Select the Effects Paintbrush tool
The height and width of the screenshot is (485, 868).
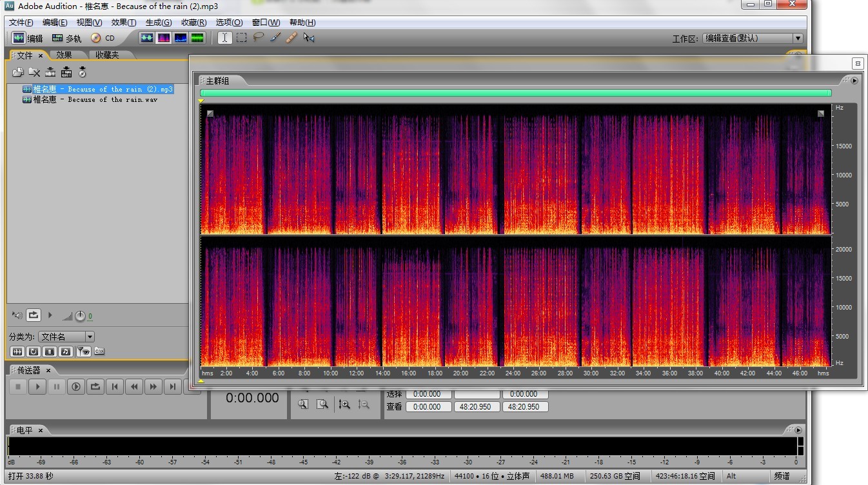(275, 37)
